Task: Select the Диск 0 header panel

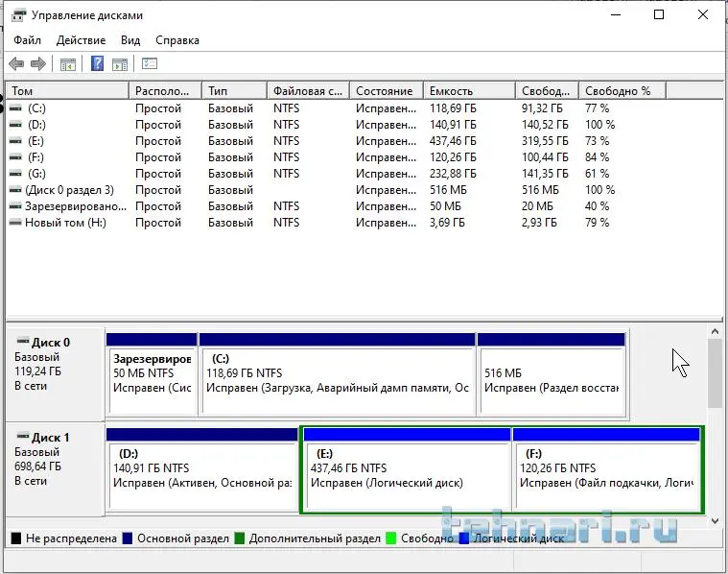Action: point(56,374)
